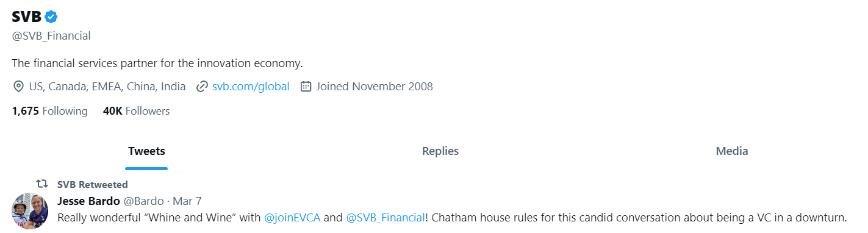Screen dimensions: 868x233
Task: Open Jesse Bardo's profile picture
Action: (30, 210)
